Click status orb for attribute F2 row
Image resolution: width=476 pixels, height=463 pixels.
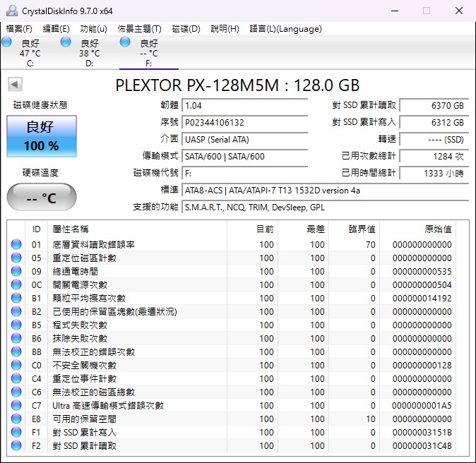pyautogui.click(x=16, y=445)
